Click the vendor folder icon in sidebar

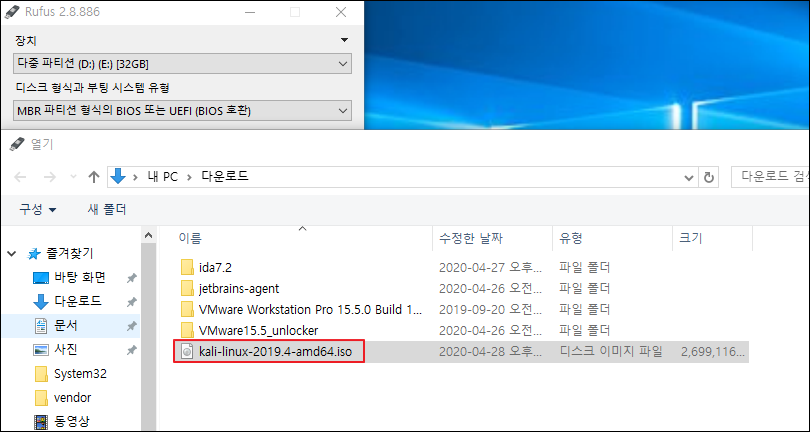[41, 398]
